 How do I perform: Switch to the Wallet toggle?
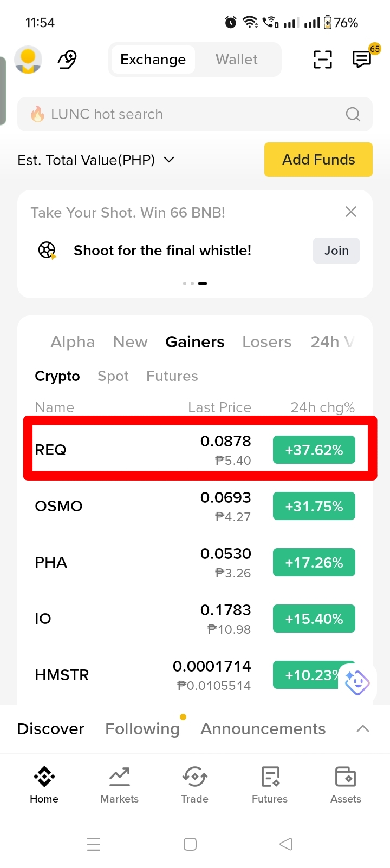point(237,60)
